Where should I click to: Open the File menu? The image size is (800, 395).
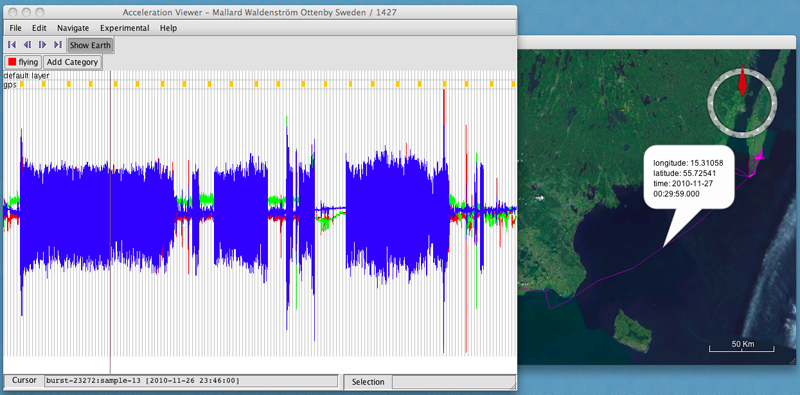point(15,28)
